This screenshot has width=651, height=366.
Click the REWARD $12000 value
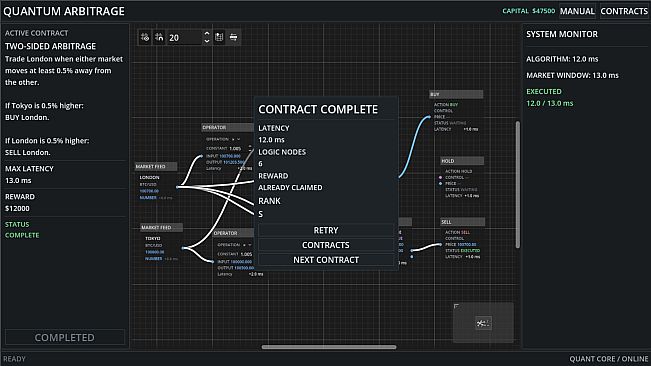click(17, 208)
